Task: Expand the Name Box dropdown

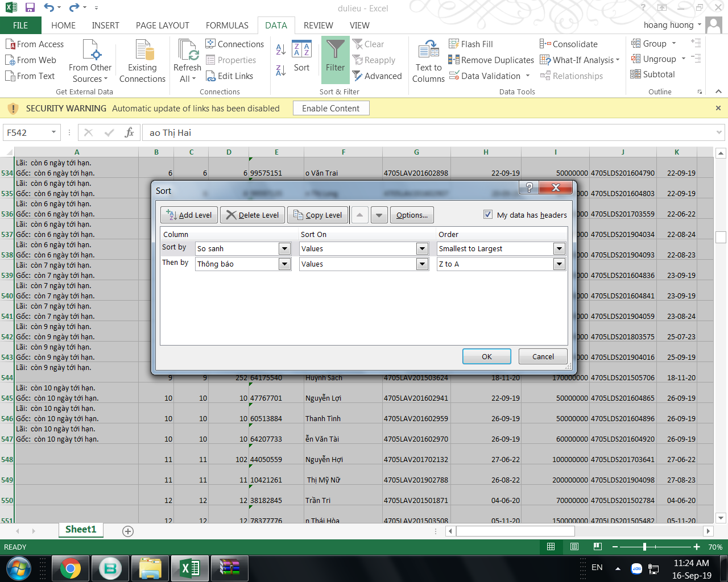Action: tap(54, 132)
